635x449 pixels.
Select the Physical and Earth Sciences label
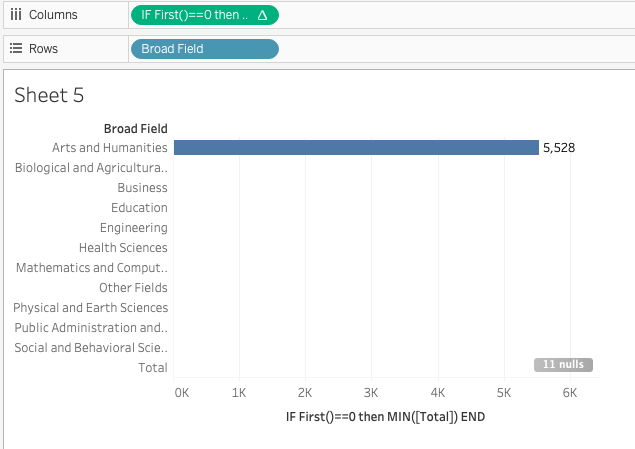click(90, 308)
